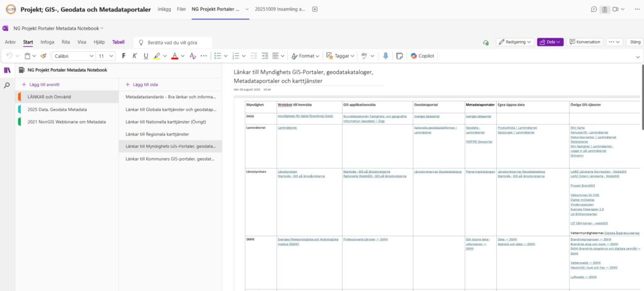
Task: Show notebook navigation via the books icon
Action: click(x=8, y=70)
